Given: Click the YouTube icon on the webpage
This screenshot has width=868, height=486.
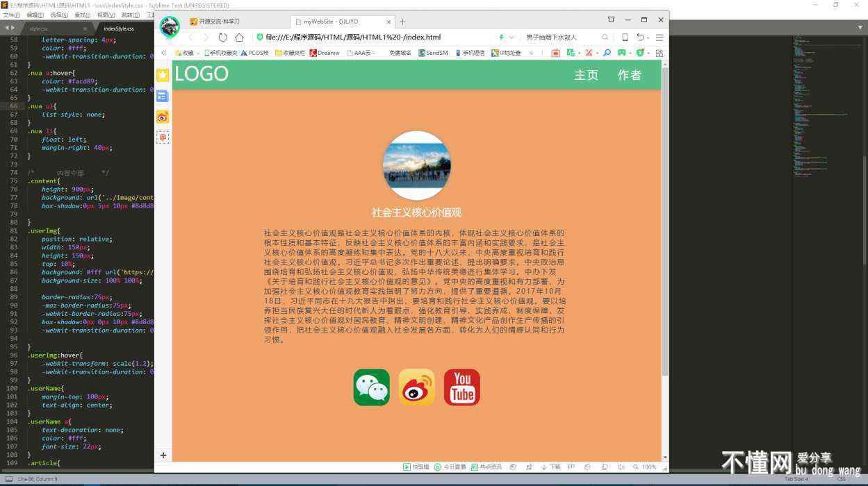Looking at the screenshot, I should pyautogui.click(x=462, y=387).
